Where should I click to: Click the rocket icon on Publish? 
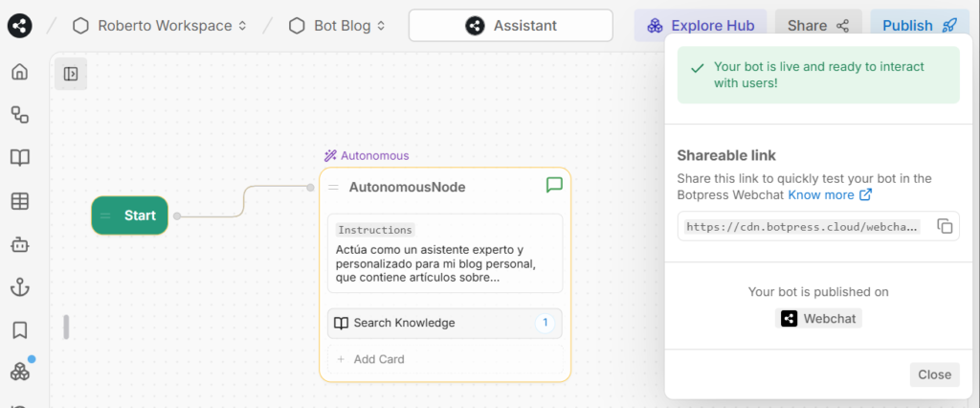(949, 26)
